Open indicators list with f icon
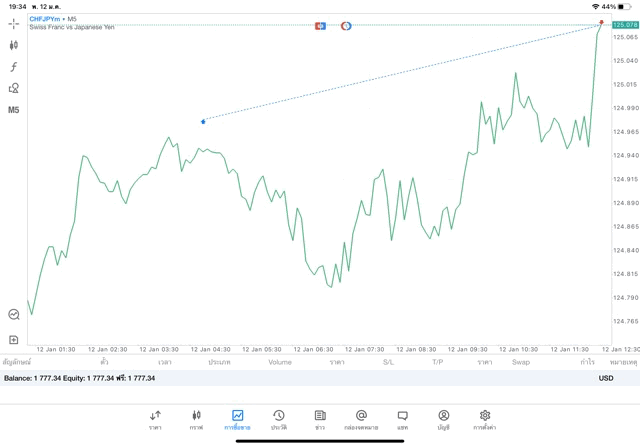 tap(14, 67)
